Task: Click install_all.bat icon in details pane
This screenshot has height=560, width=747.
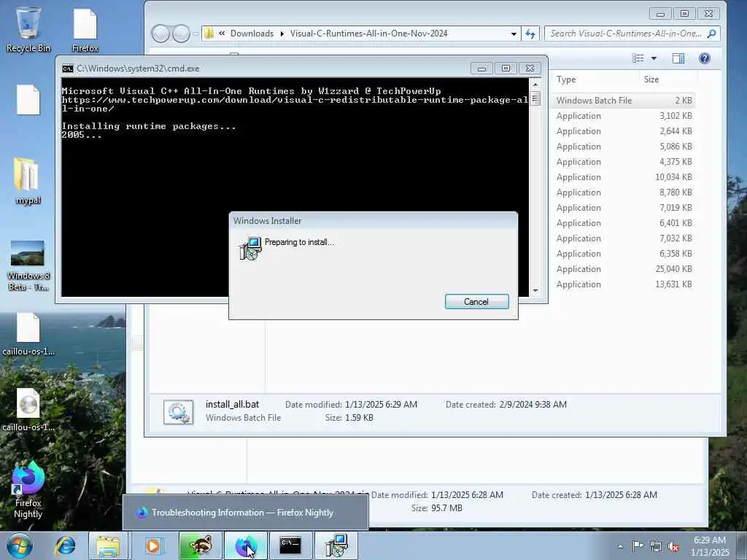Action: pyautogui.click(x=178, y=412)
